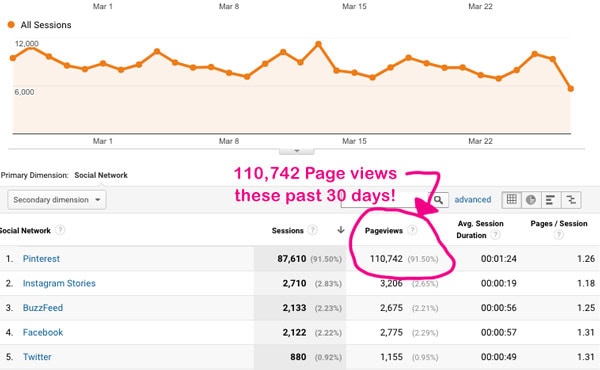Screen dimensions: 600x370
Task: Click the search magnifier icon
Action: click(x=439, y=200)
